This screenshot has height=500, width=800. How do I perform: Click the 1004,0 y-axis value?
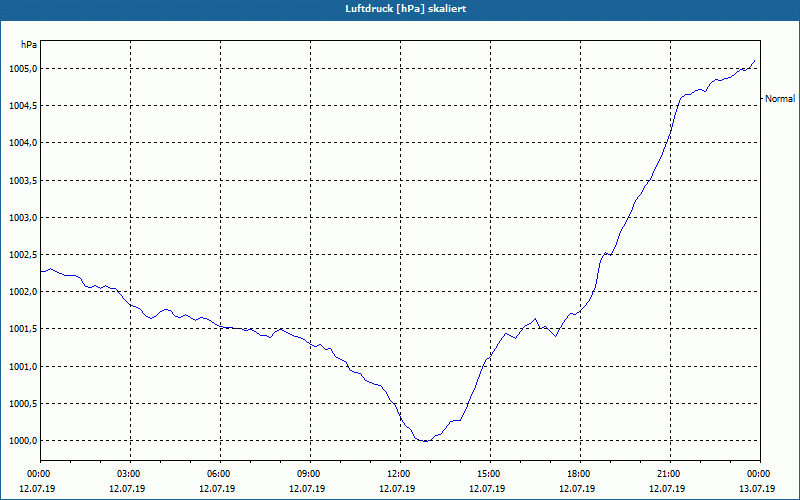[23, 143]
